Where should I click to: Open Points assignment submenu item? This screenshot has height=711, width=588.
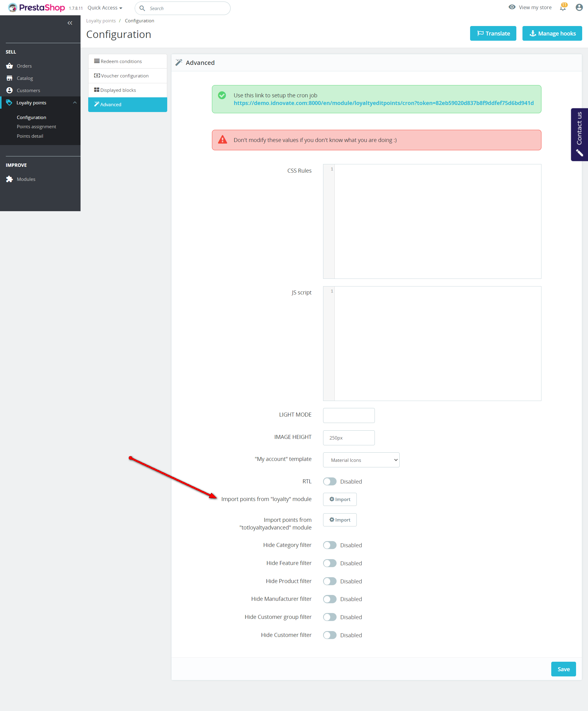coord(36,127)
